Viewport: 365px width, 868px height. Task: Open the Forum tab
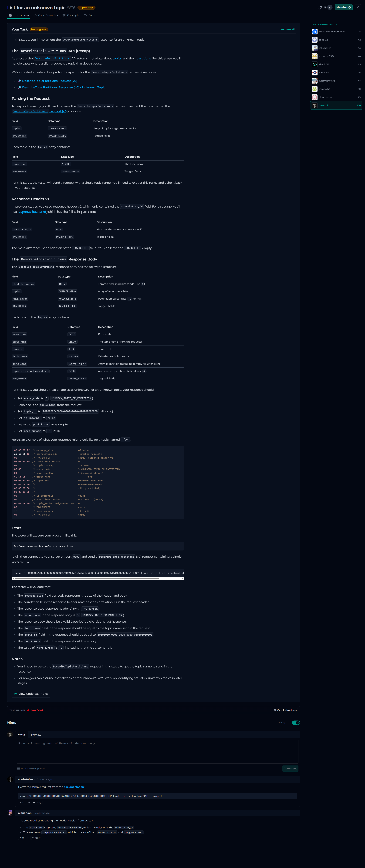pyautogui.click(x=91, y=15)
